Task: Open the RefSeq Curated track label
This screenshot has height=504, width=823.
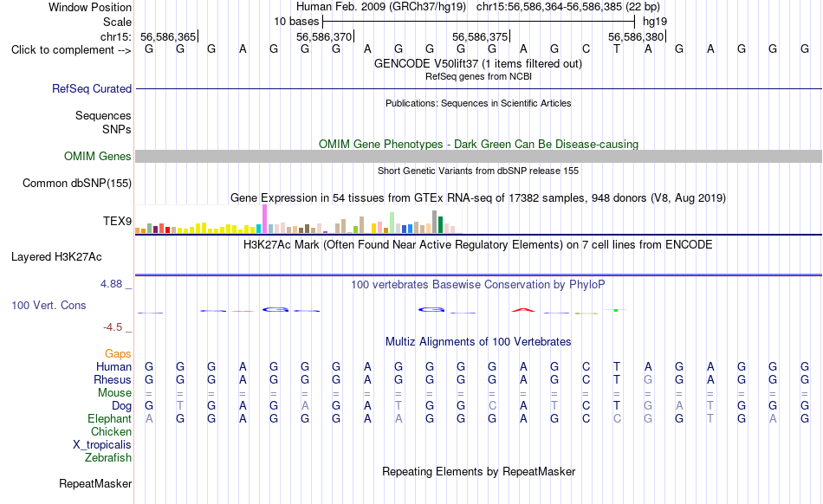Action: (x=91, y=88)
